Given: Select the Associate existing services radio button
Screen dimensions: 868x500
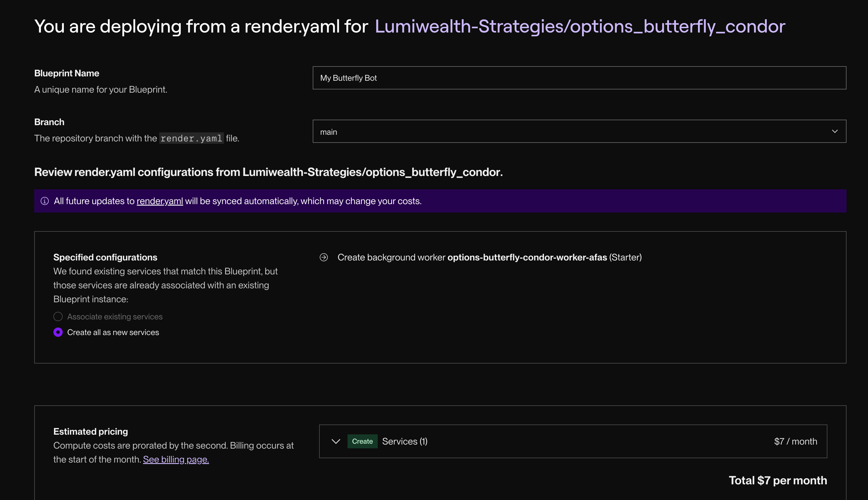Looking at the screenshot, I should (x=58, y=316).
